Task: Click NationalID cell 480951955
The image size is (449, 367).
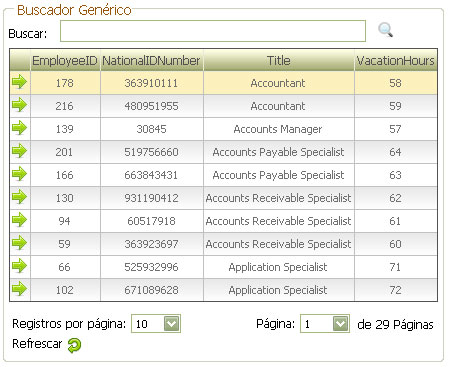Action: click(x=151, y=106)
